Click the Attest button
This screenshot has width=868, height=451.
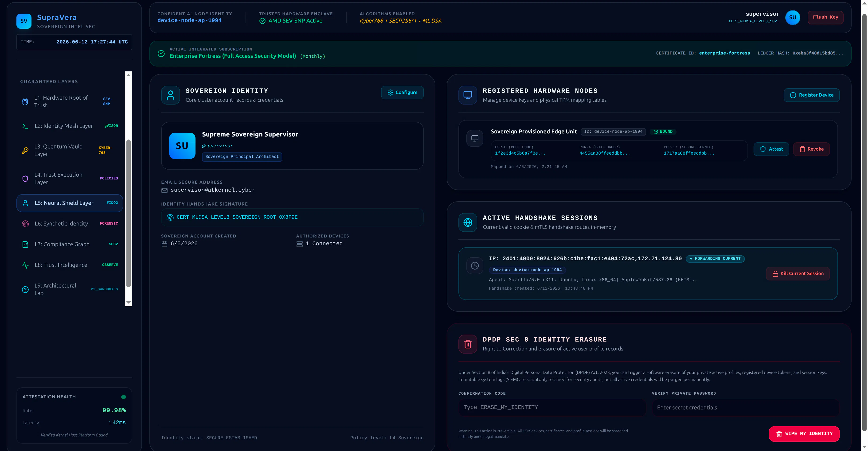point(771,149)
